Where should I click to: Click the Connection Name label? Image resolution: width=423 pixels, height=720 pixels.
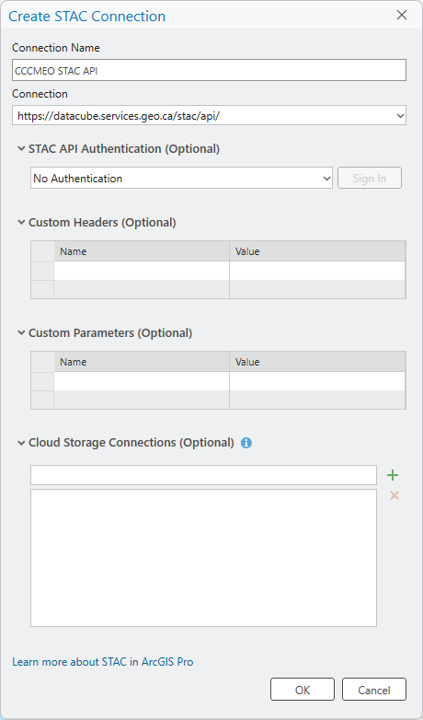coord(56,48)
